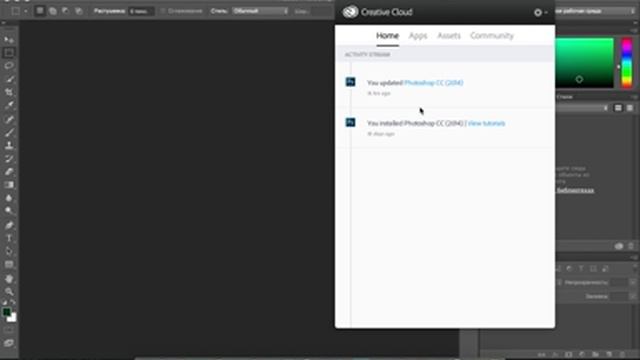640x360 pixels.
Task: Switch to the Assets tab
Action: click(x=449, y=36)
